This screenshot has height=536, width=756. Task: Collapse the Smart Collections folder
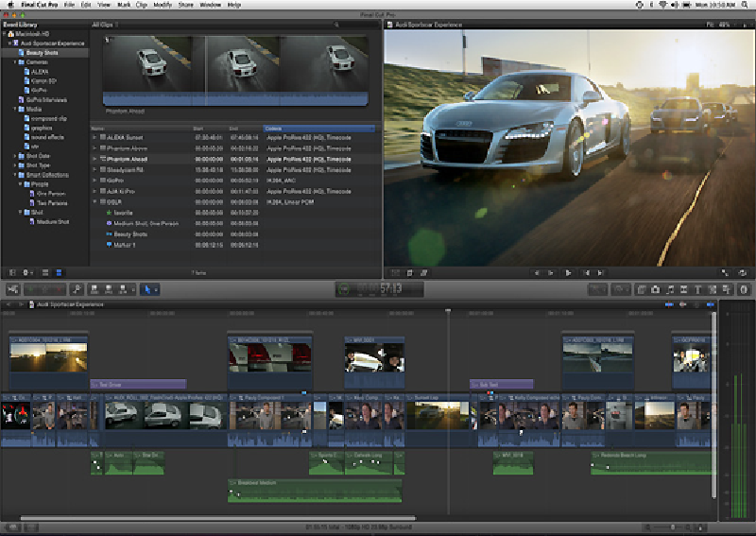16,174
